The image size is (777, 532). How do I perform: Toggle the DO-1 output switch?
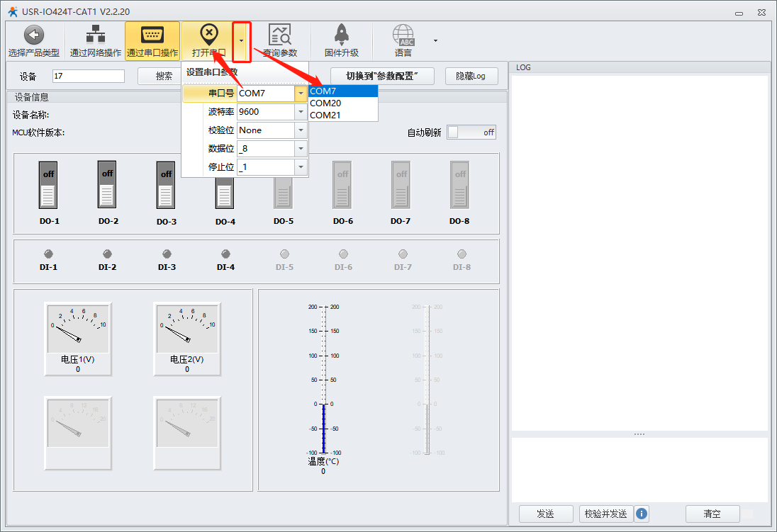(x=48, y=185)
